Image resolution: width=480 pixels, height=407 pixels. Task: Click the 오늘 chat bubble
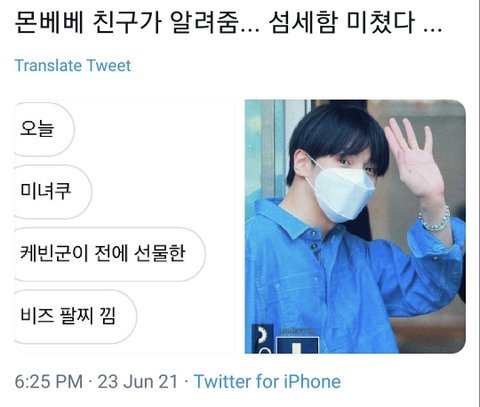(44, 129)
